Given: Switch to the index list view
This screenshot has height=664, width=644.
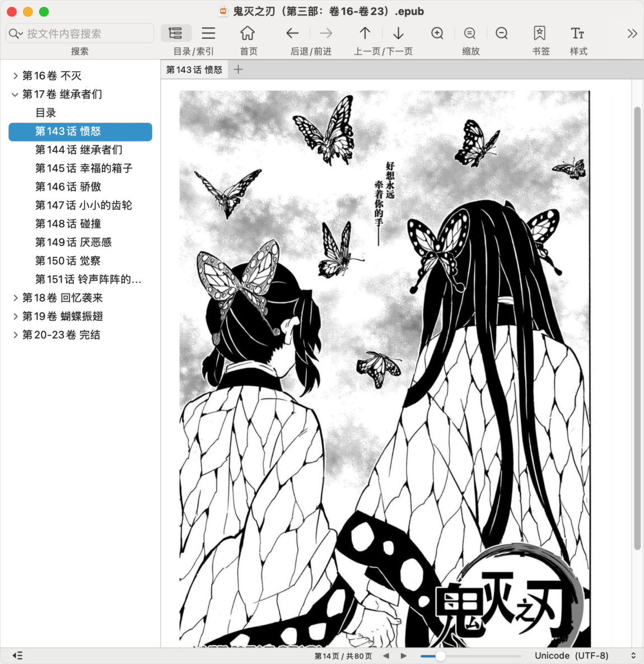Looking at the screenshot, I should click(208, 33).
